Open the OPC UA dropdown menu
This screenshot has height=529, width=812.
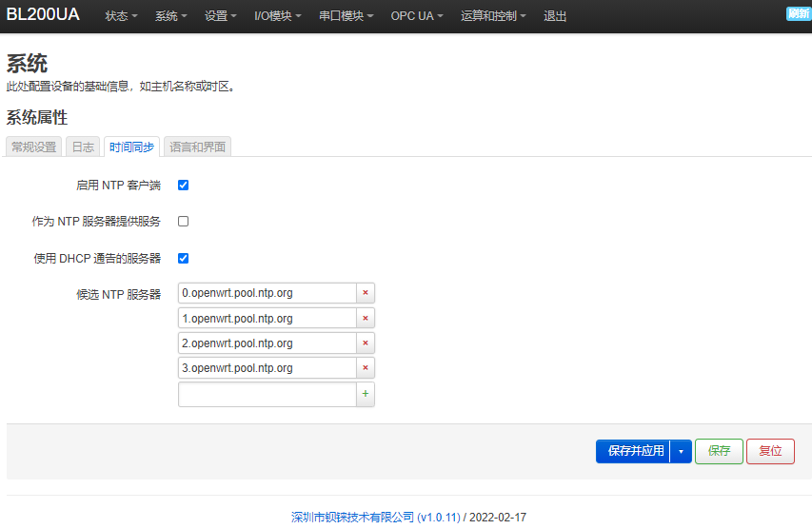click(x=417, y=16)
